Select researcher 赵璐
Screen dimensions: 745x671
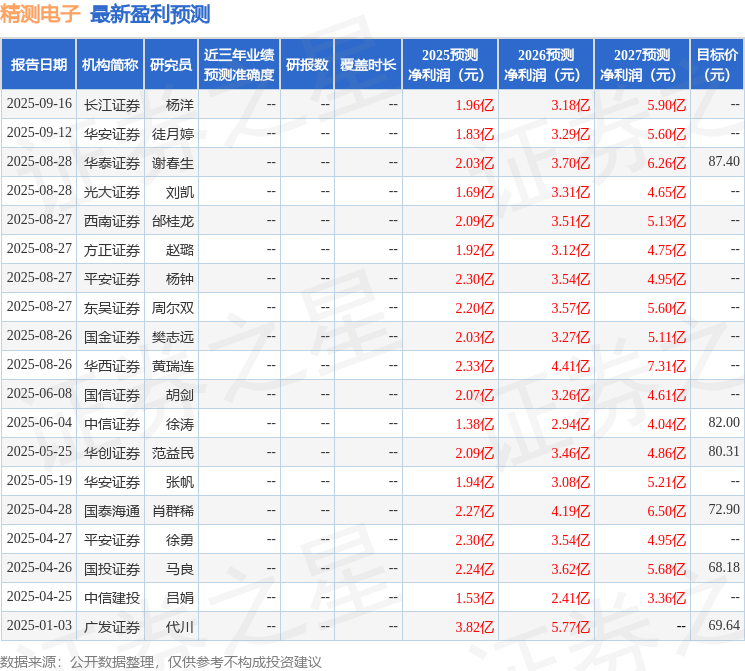pos(180,250)
